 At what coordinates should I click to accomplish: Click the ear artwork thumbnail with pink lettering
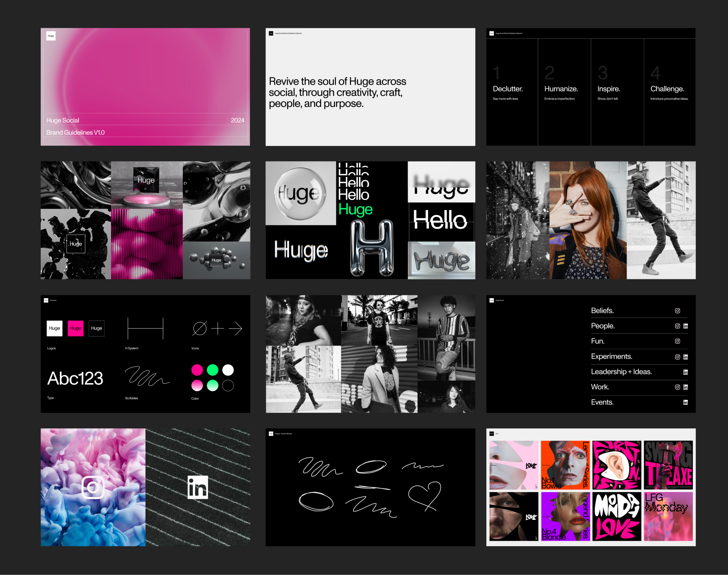(617, 465)
